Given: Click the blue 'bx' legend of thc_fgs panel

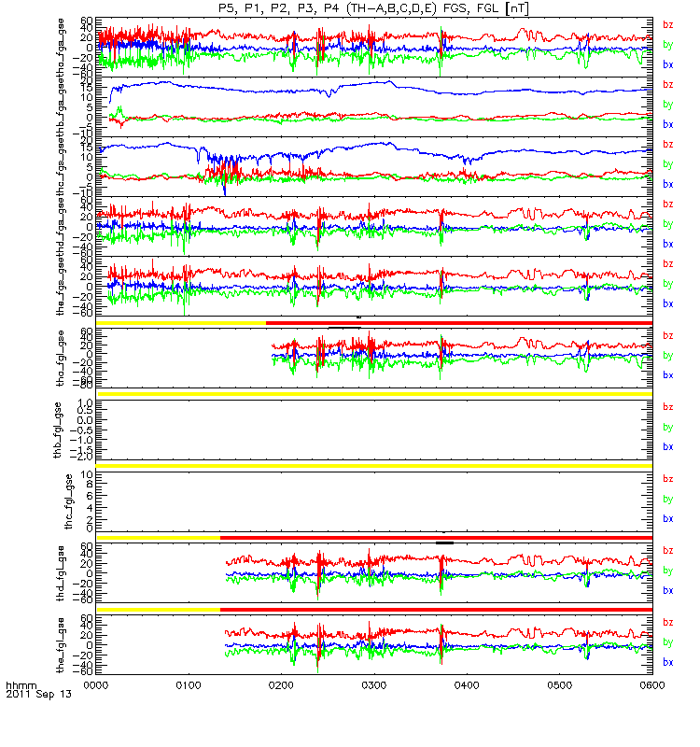Looking at the screenshot, I should (668, 184).
